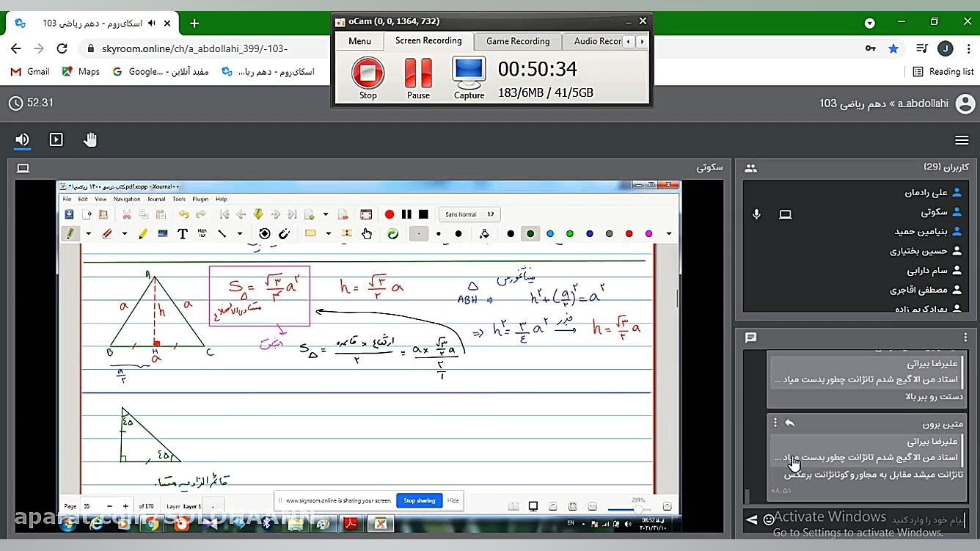Viewport: 980px width, 551px height.
Task: Expand the line shape dropdown arrow
Action: [240, 233]
